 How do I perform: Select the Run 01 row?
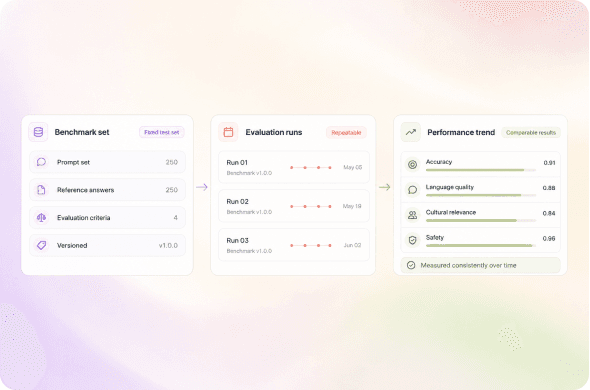[x=294, y=167]
